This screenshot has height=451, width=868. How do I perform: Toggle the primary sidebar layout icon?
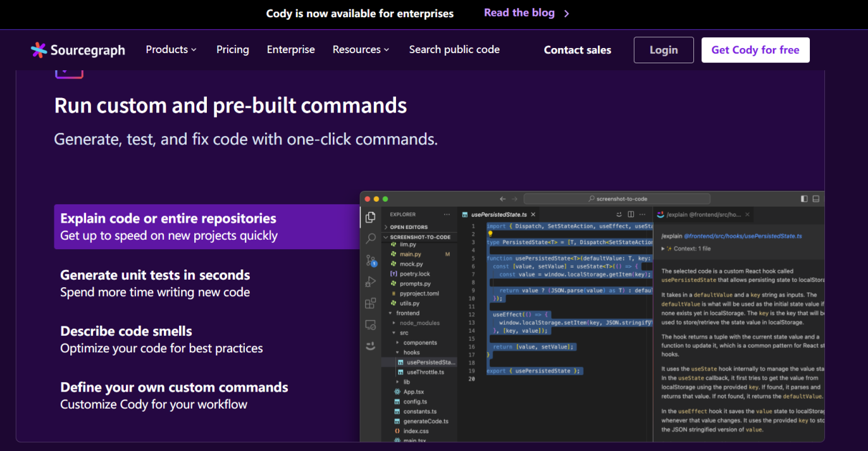[804, 199]
